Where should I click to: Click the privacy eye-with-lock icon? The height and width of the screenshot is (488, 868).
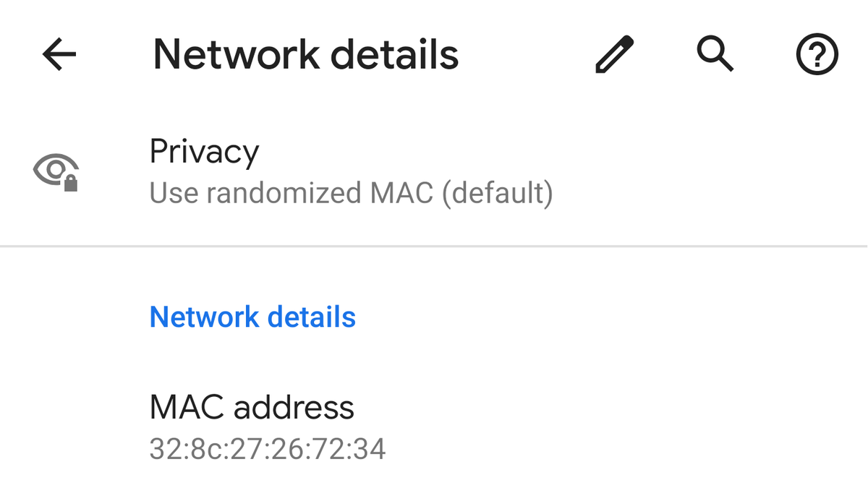pos(54,171)
